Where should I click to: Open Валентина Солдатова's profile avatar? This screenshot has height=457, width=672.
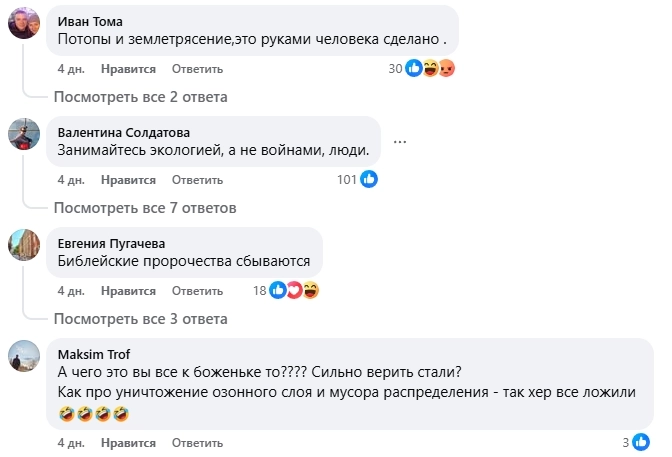[x=24, y=134]
